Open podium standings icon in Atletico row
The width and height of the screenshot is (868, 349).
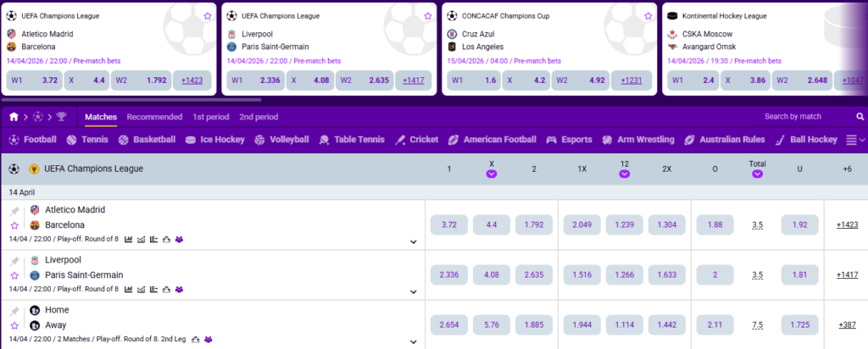pos(166,240)
